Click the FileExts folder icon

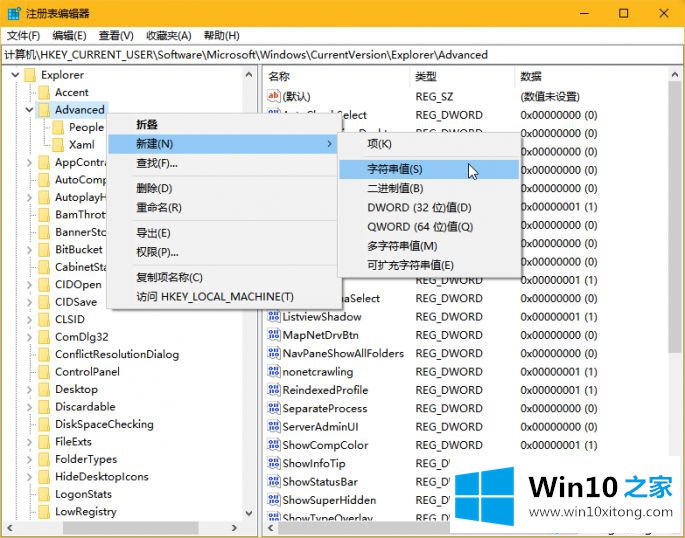44,442
